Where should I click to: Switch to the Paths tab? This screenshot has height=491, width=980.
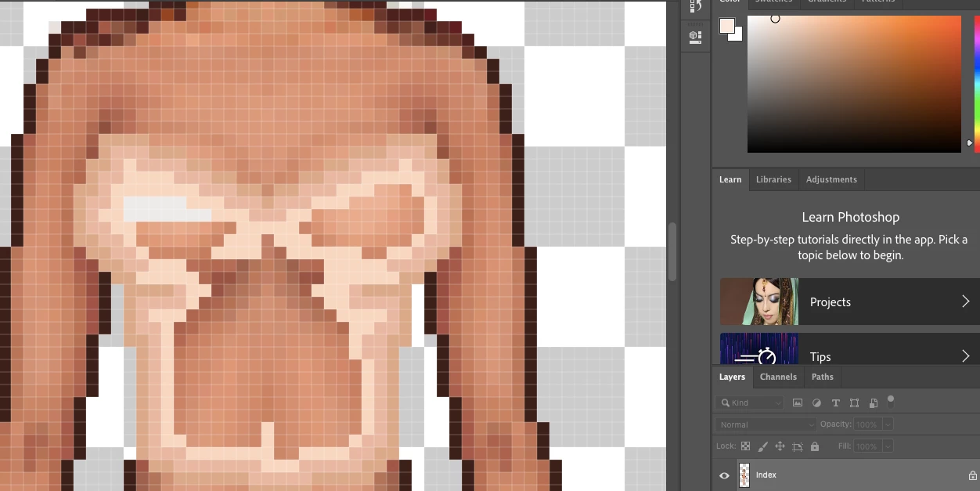point(822,377)
